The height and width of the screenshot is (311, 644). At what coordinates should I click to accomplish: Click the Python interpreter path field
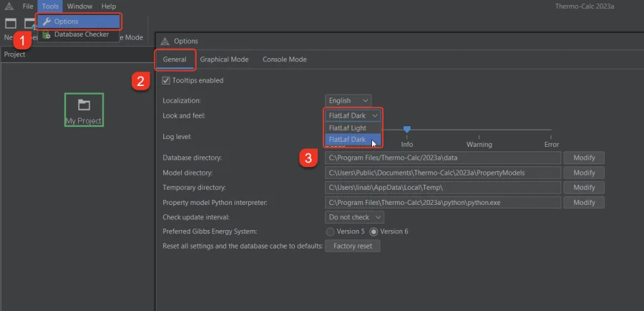[443, 202]
